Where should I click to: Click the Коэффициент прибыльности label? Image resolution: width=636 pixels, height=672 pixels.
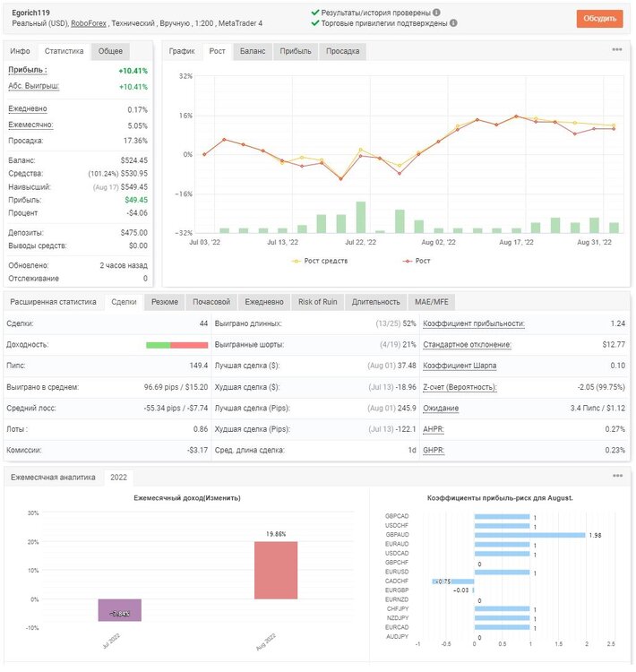pos(474,323)
